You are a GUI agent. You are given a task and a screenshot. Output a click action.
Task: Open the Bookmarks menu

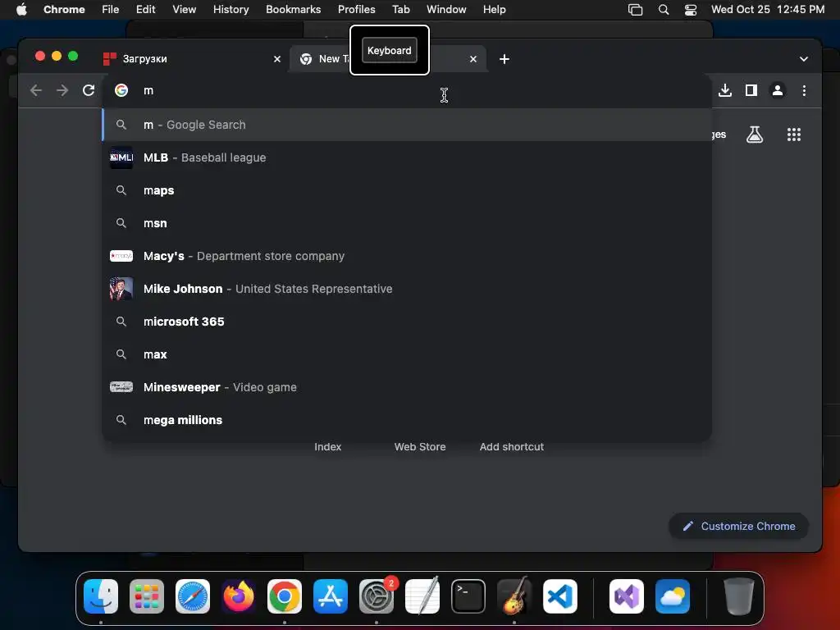(x=293, y=10)
